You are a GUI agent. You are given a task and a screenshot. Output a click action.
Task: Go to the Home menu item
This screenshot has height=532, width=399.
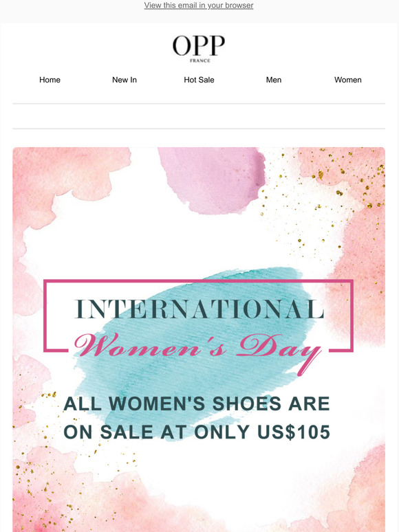(x=50, y=80)
